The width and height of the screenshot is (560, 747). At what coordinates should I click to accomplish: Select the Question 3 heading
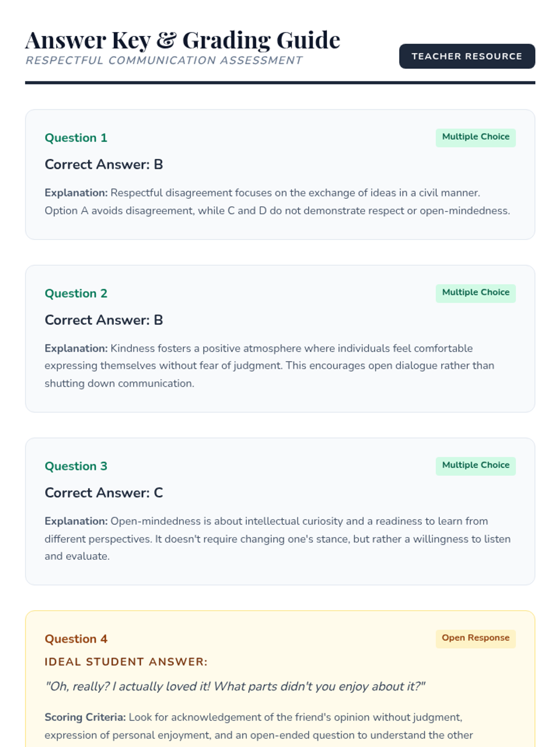coord(76,466)
